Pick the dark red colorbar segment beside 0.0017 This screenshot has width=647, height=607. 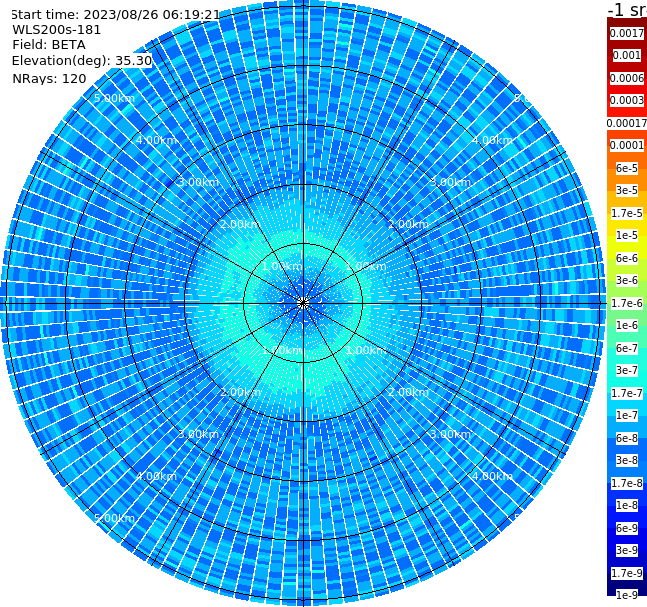(627, 23)
